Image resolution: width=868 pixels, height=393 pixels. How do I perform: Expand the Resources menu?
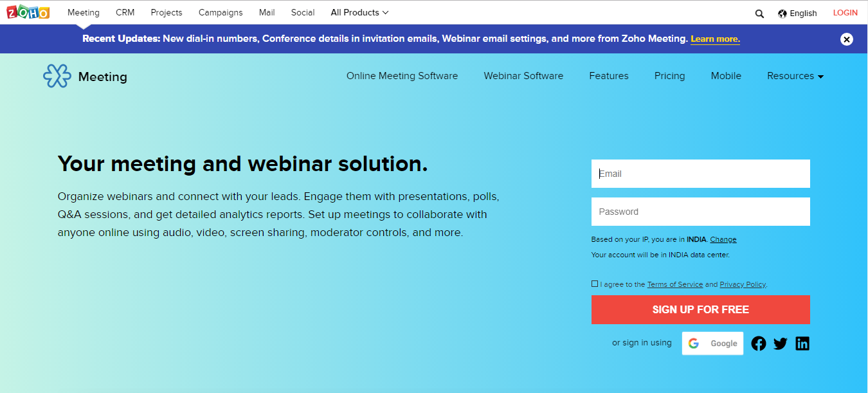coord(795,76)
